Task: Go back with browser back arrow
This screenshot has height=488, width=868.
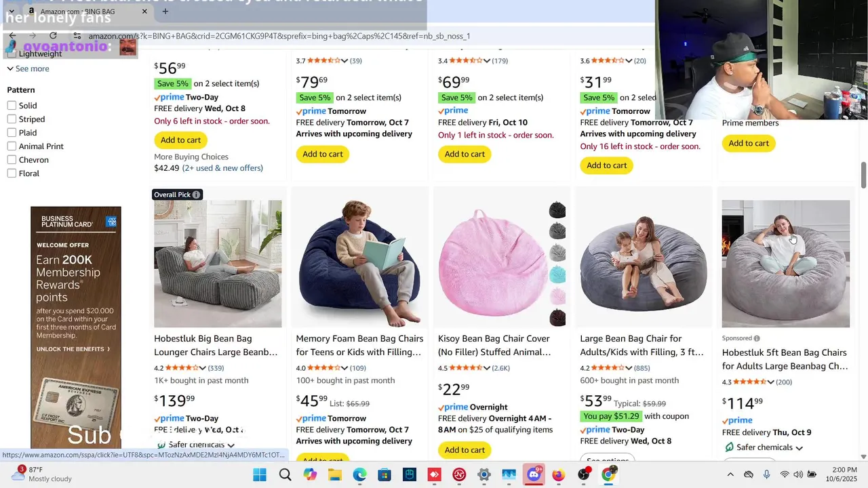Action: 12,36
